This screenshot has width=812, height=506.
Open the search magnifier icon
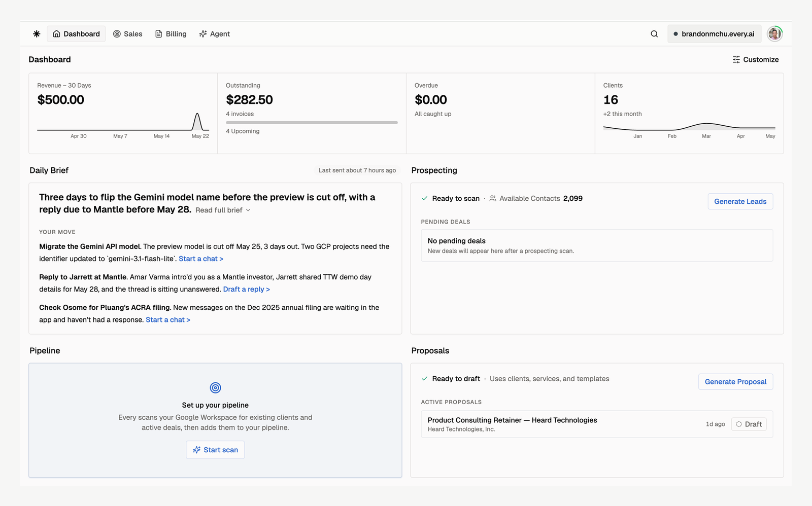tap(654, 34)
